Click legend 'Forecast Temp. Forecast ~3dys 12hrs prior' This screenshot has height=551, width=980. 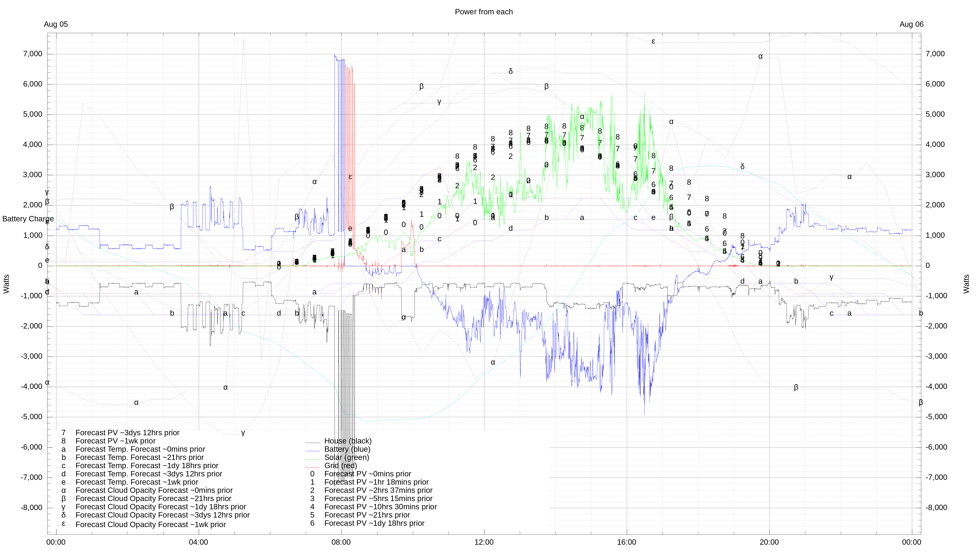click(x=149, y=474)
